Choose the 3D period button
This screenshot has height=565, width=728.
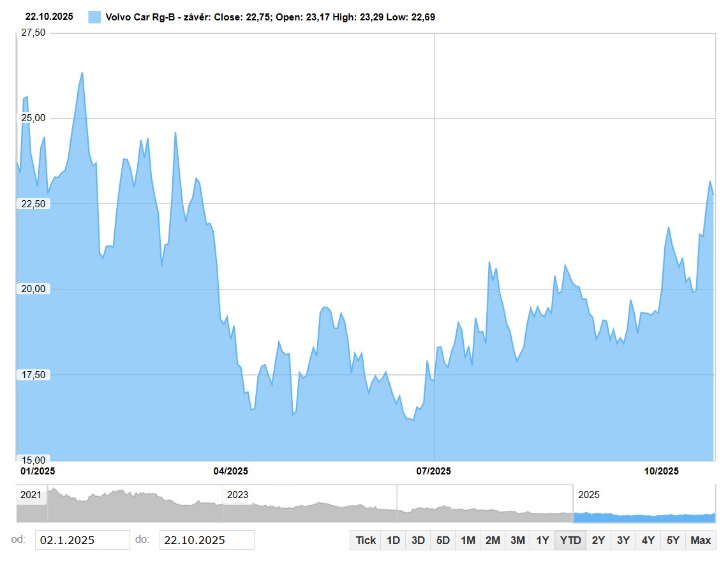click(418, 540)
